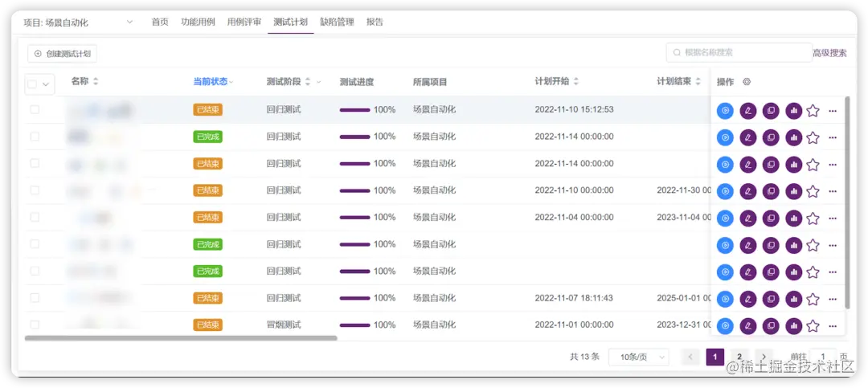Open more actions for the 冒烟测试 plan
868x388 pixels.
[833, 327]
